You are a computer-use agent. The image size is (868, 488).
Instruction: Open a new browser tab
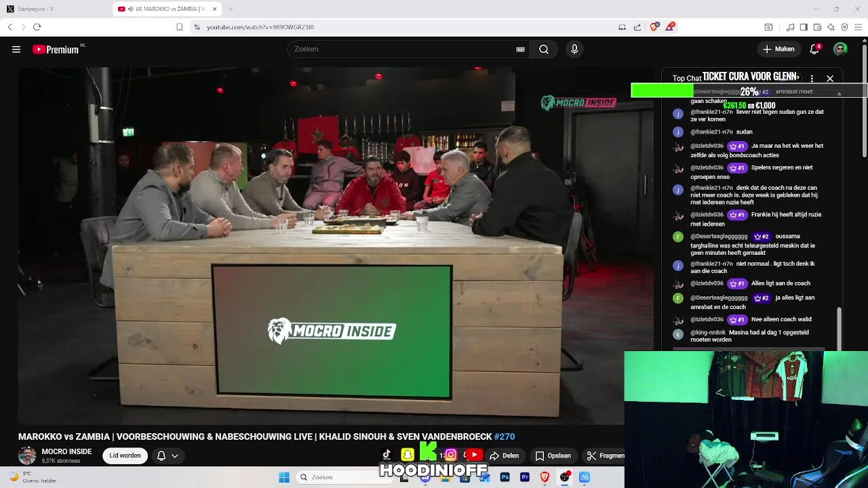tap(231, 9)
